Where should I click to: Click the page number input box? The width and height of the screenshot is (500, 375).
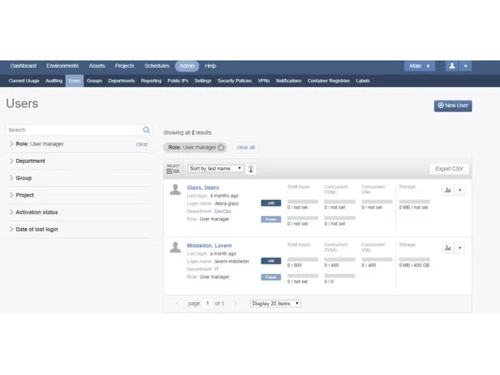click(x=207, y=303)
